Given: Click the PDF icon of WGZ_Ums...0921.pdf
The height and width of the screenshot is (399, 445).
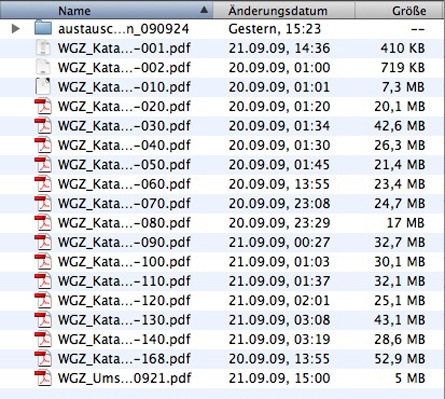Looking at the screenshot, I should click(x=43, y=378).
